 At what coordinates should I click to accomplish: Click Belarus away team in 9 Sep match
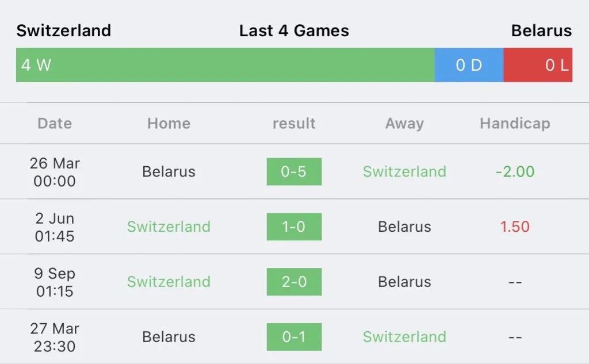pos(404,282)
